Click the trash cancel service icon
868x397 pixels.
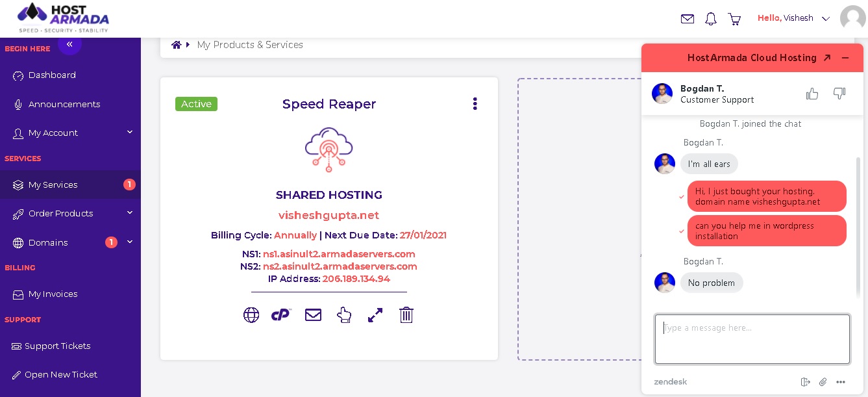[x=406, y=315]
